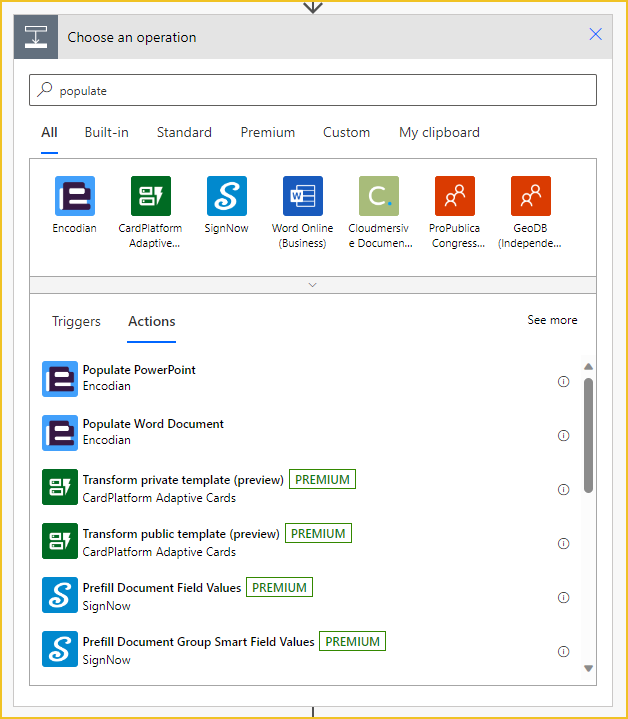
Task: Choose the Populate Word Document action
Action: [306, 433]
